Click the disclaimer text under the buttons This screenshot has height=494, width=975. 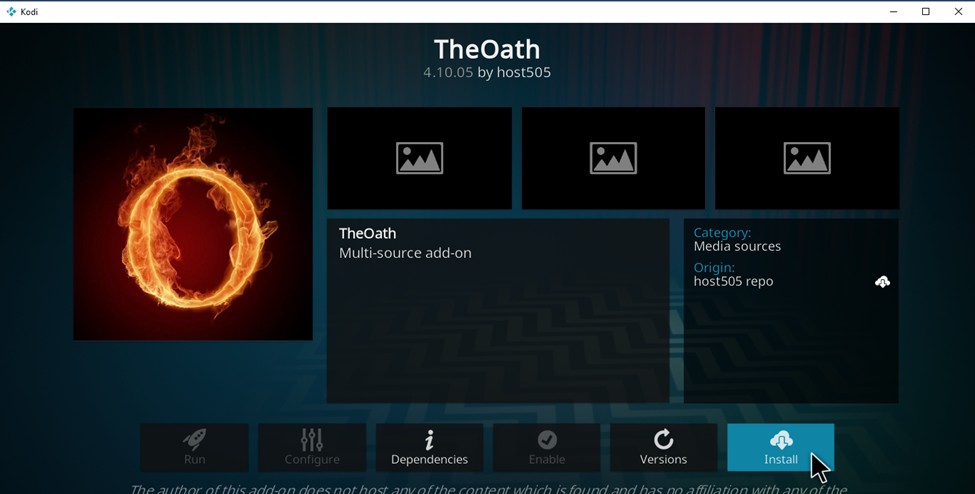pyautogui.click(x=488, y=488)
